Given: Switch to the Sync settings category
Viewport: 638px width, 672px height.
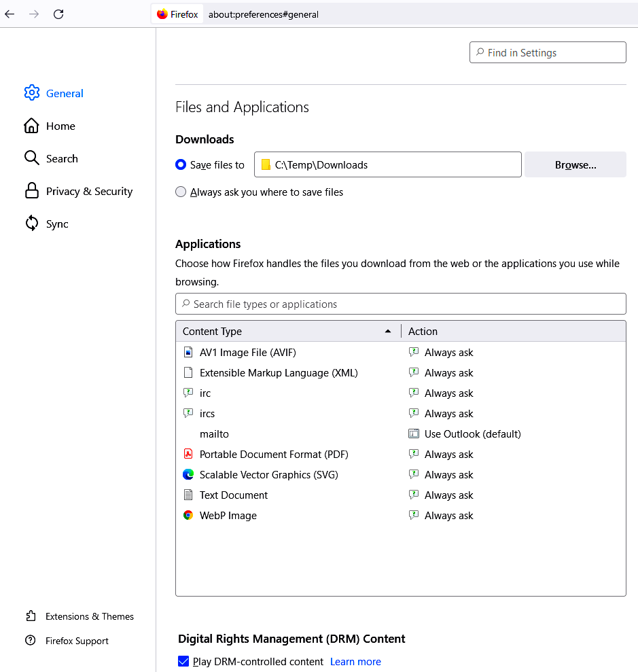Looking at the screenshot, I should [x=57, y=224].
